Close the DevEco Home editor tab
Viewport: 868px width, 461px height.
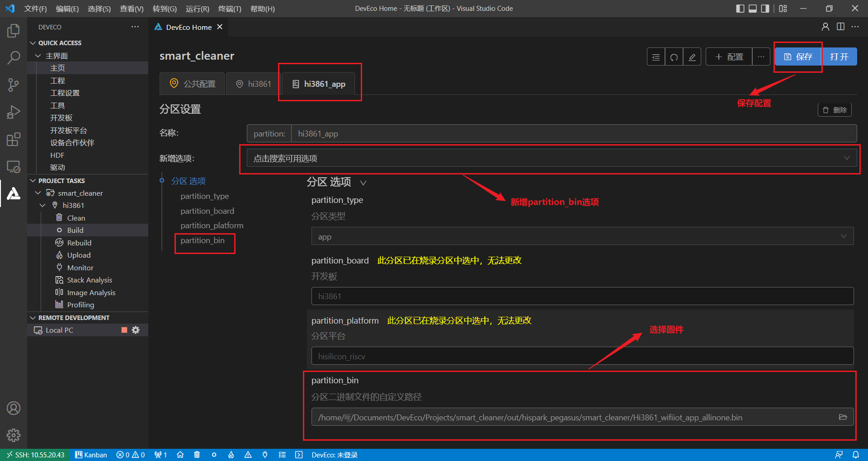pyautogui.click(x=220, y=27)
